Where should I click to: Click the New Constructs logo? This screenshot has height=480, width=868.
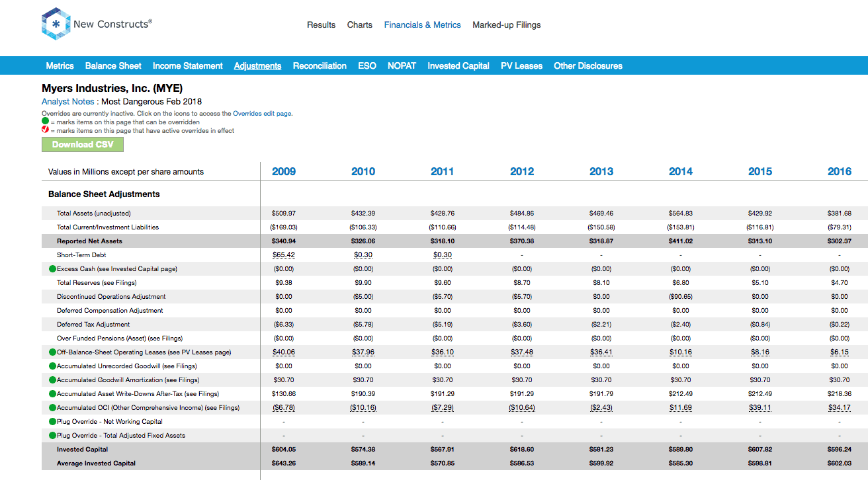coord(96,24)
